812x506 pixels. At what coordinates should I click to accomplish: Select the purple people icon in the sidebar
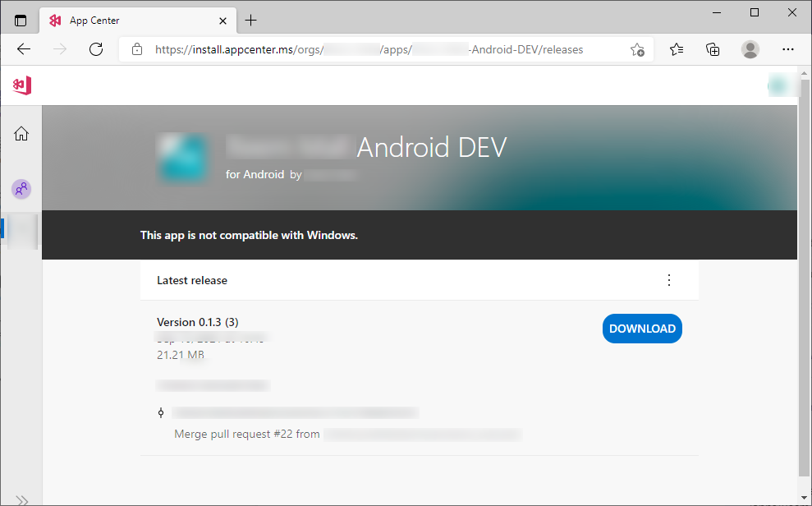click(21, 189)
